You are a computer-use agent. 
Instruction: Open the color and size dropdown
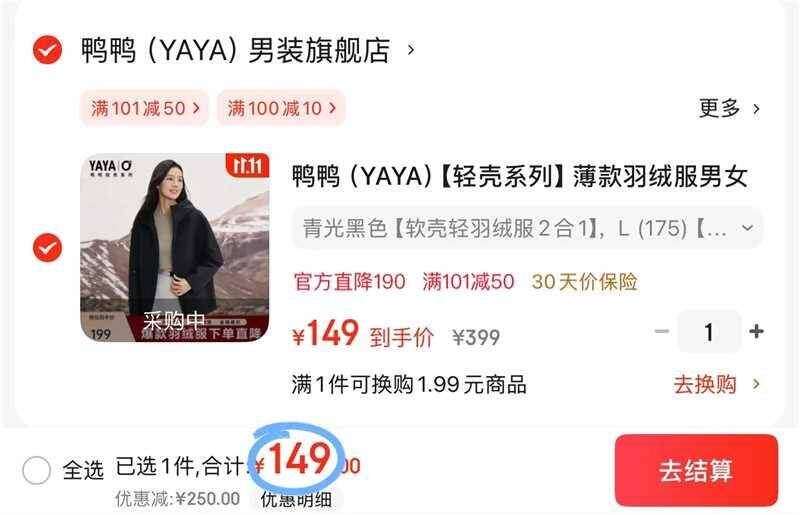coord(527,228)
